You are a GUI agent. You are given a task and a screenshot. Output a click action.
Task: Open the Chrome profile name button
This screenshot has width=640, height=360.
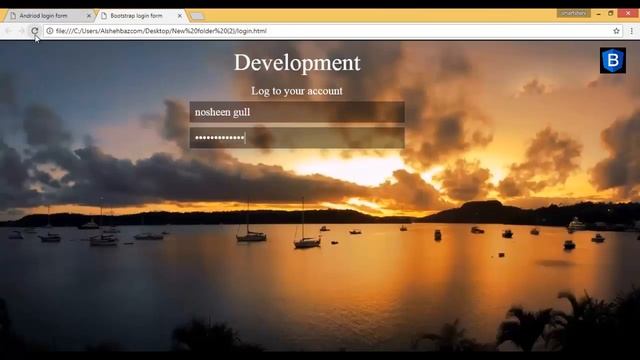tap(573, 13)
